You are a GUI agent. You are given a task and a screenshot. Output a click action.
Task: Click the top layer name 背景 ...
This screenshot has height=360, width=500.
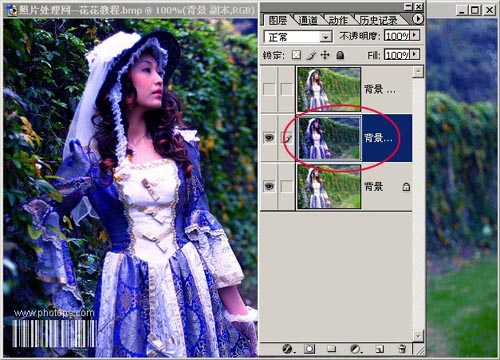click(379, 89)
